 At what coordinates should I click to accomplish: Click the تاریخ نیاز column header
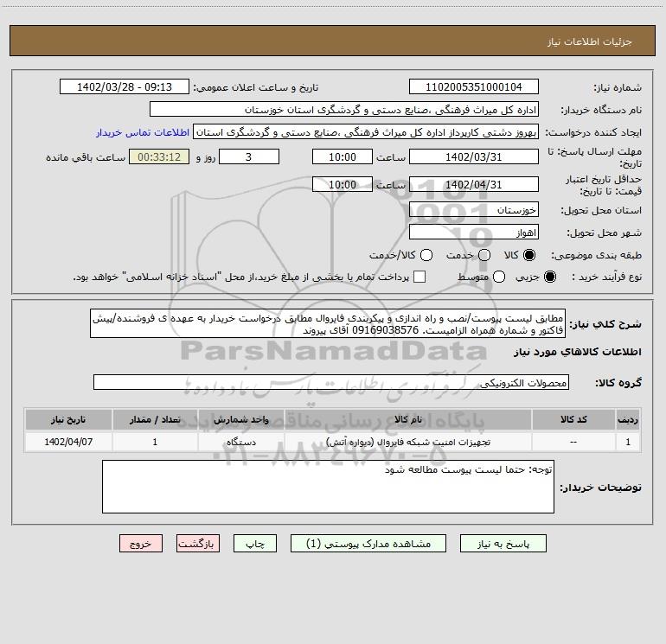[68, 419]
